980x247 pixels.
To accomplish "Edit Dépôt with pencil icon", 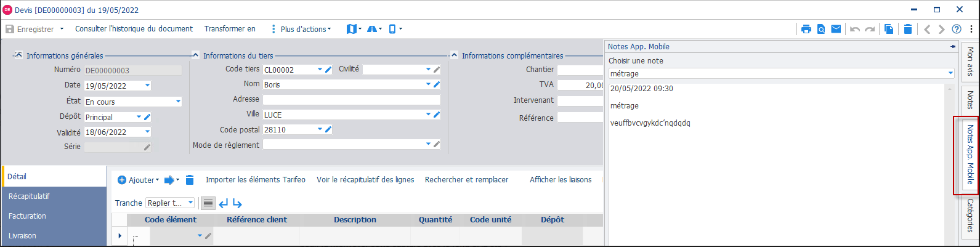I will pos(147,117).
